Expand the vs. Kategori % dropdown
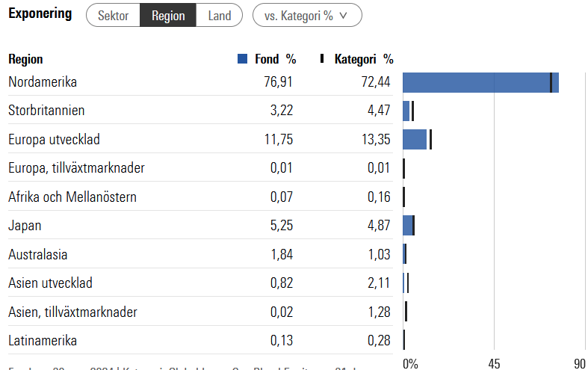 click(x=307, y=16)
